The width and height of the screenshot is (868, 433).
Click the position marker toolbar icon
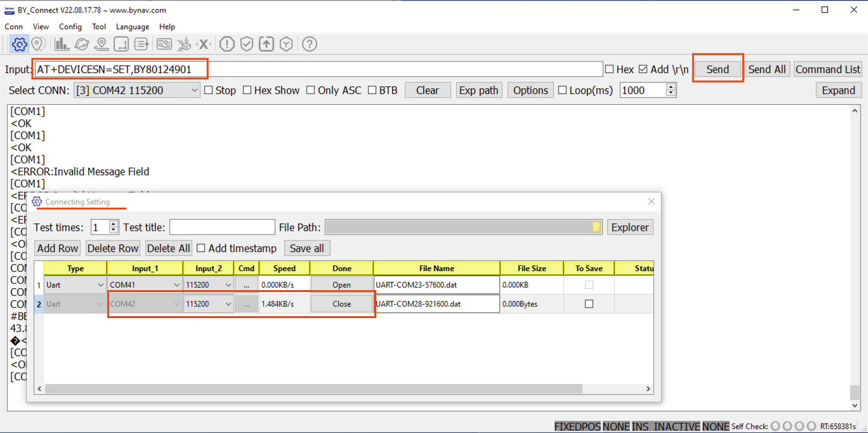pyautogui.click(x=102, y=44)
